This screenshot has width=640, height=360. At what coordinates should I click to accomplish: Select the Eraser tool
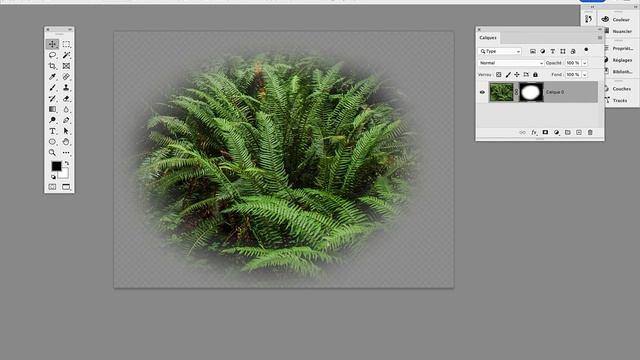click(x=66, y=98)
